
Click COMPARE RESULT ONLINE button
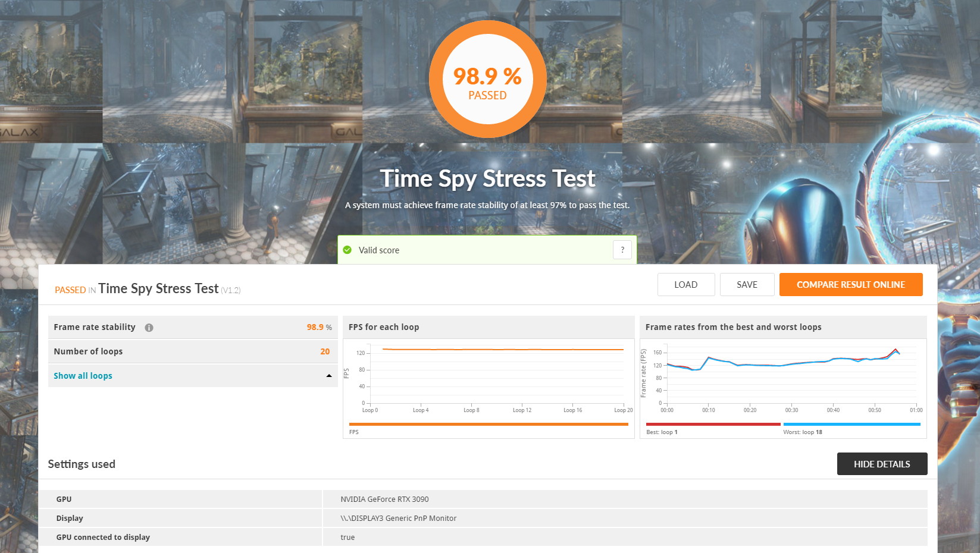click(851, 285)
